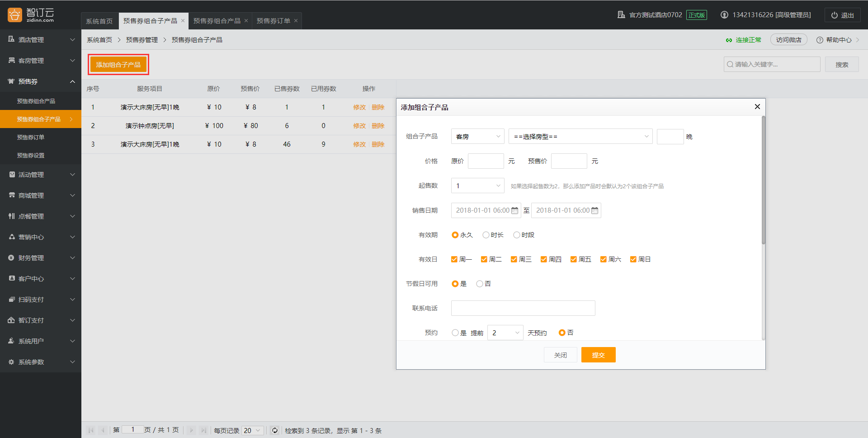This screenshot has height=438, width=868.
Task: Select 否 for 节假日可用
Action: [479, 284]
